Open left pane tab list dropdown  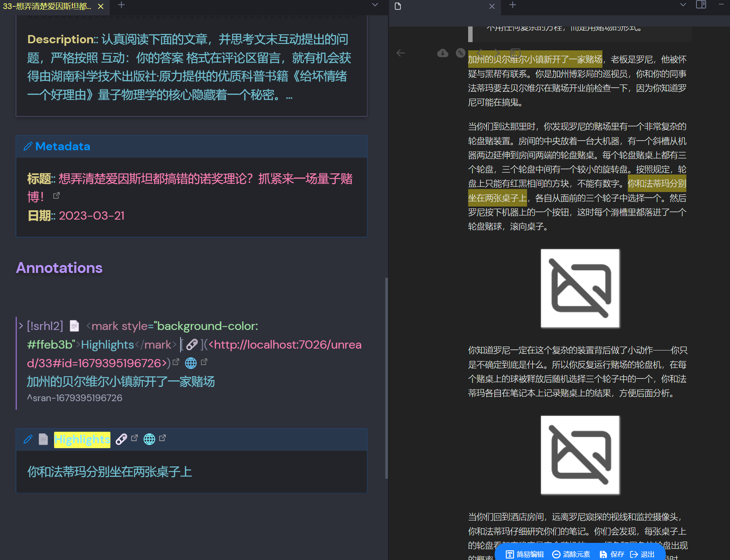pyautogui.click(x=375, y=5)
